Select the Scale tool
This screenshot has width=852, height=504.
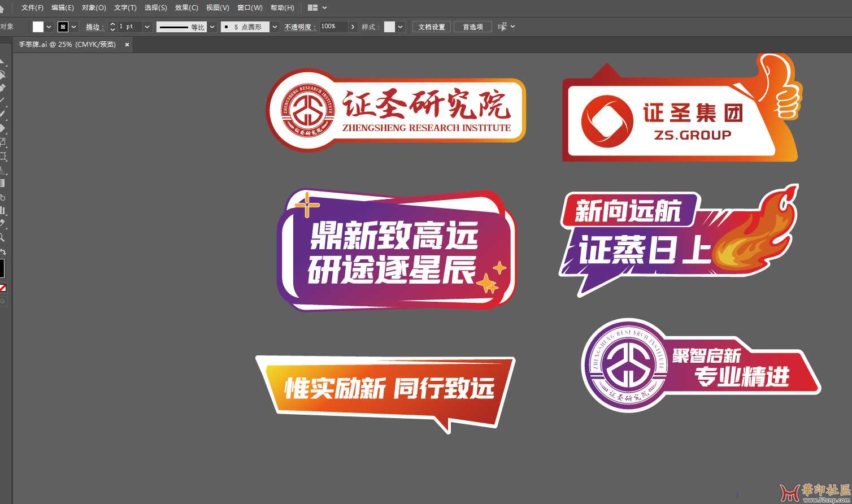pyautogui.click(x=2, y=142)
